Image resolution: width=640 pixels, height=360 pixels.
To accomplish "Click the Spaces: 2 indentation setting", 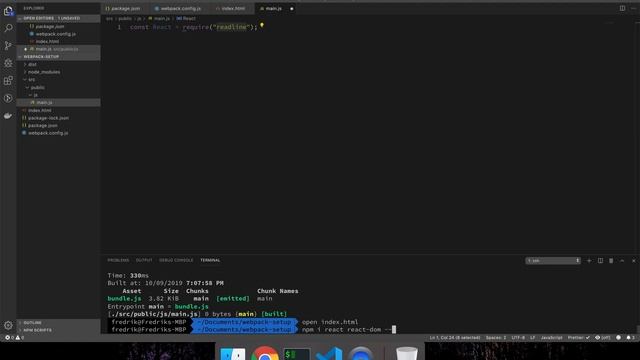I will click(x=496, y=338).
